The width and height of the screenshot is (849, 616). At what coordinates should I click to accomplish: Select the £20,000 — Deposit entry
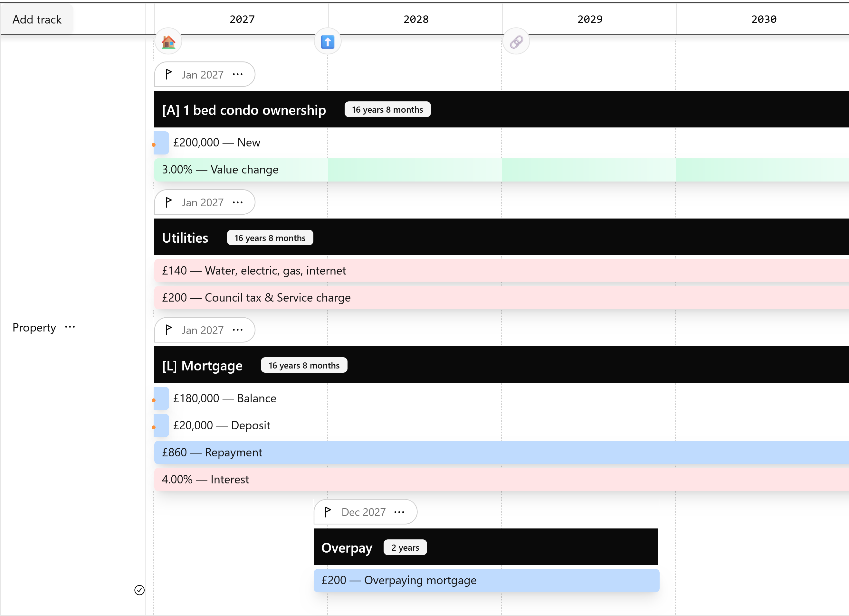point(222,425)
